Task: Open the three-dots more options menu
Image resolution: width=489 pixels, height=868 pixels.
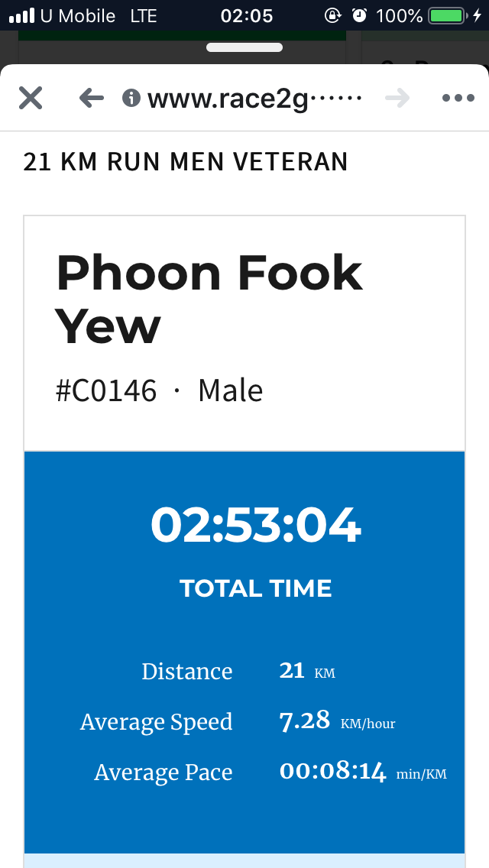Action: [x=458, y=99]
